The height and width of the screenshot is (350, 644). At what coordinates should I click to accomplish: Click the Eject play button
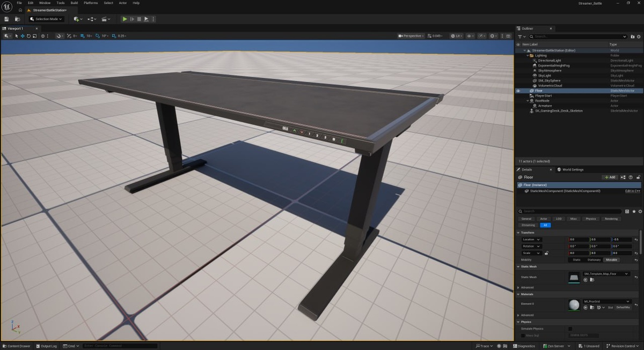click(146, 19)
